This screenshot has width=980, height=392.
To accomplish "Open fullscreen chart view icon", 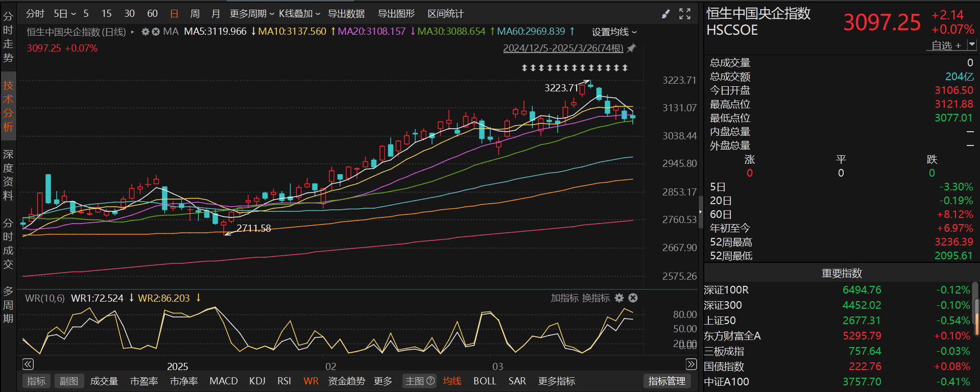I will tap(685, 14).
